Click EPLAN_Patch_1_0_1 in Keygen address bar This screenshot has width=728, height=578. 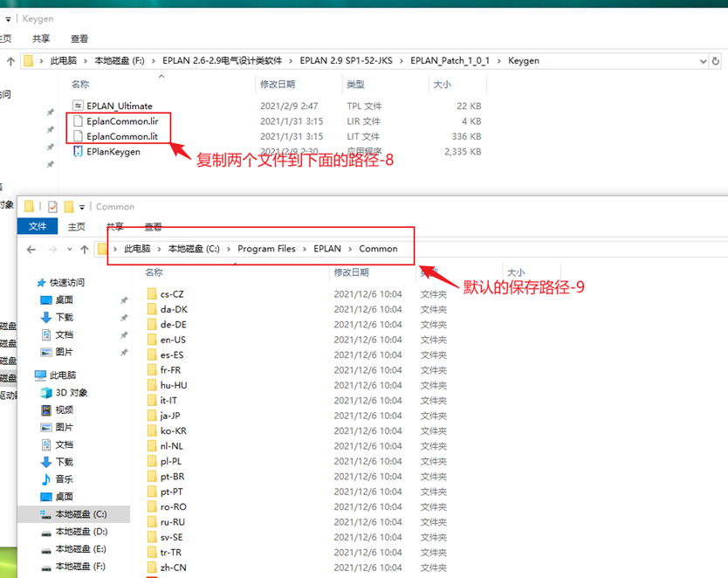(x=450, y=61)
